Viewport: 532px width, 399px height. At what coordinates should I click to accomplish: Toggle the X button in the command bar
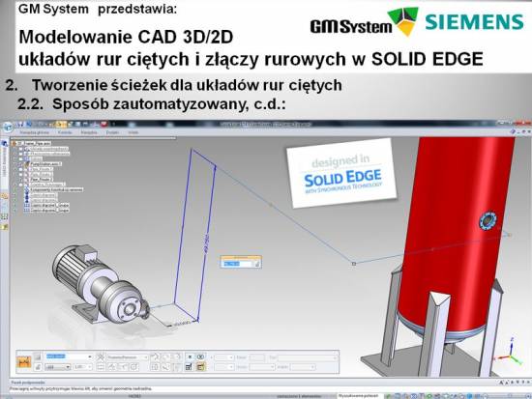[x=190, y=356]
